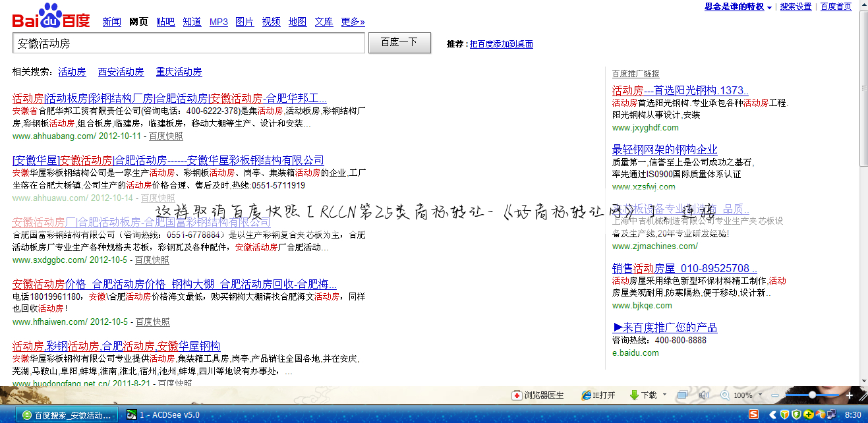
Task: Open 百度快照 for hfhaiwen.com result
Action: coord(153,322)
